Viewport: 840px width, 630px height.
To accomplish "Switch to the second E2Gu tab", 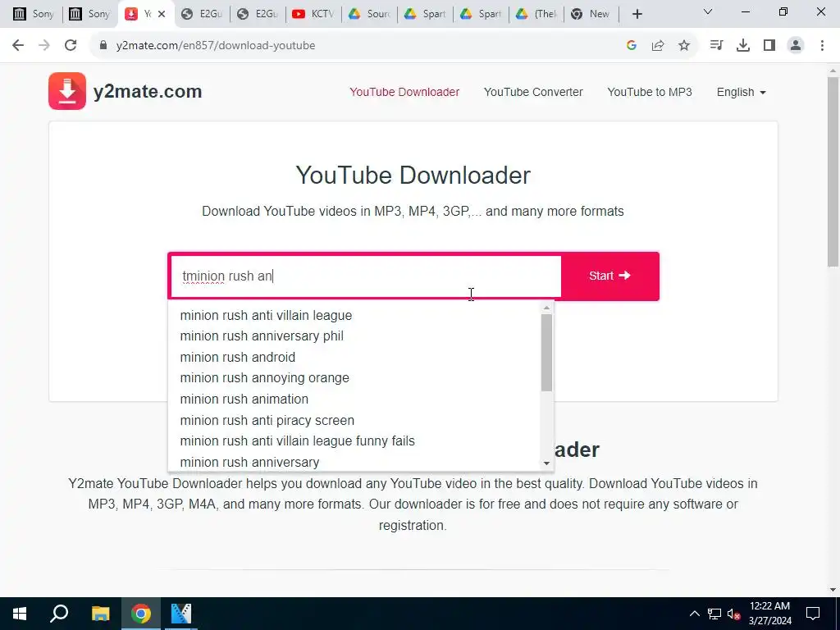I will [257, 14].
